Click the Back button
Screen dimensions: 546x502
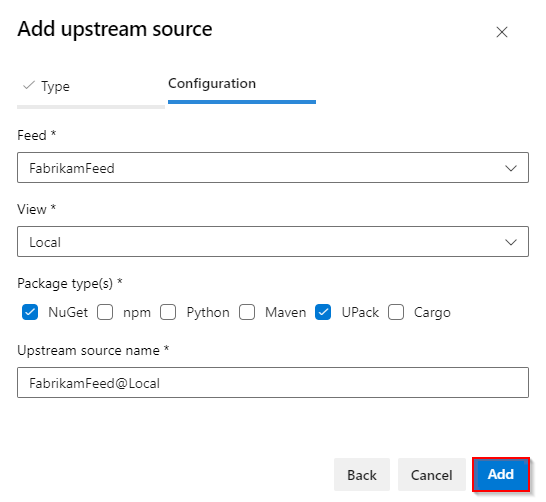pyautogui.click(x=362, y=474)
